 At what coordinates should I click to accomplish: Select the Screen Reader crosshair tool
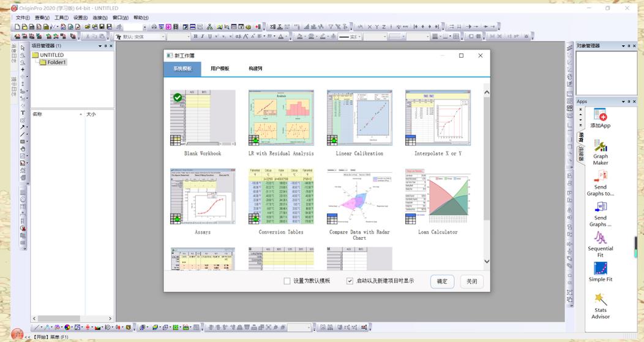(x=23, y=69)
